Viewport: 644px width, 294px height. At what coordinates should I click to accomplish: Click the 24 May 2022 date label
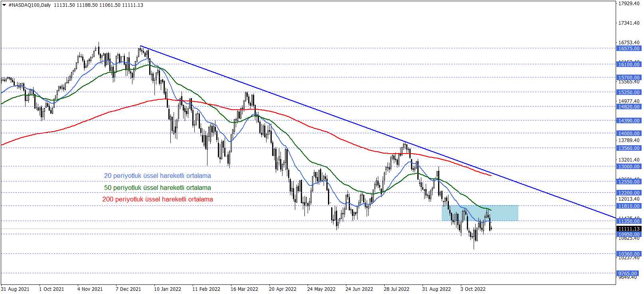(321, 289)
